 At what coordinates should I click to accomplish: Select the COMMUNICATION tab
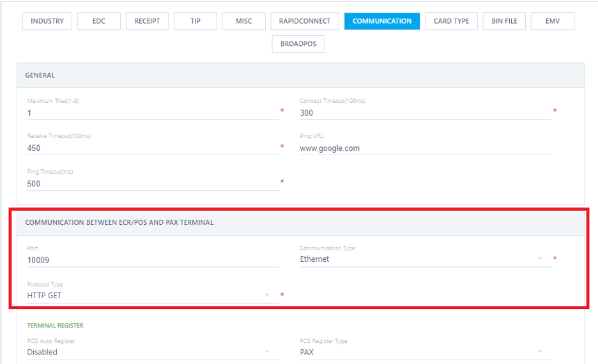382,21
